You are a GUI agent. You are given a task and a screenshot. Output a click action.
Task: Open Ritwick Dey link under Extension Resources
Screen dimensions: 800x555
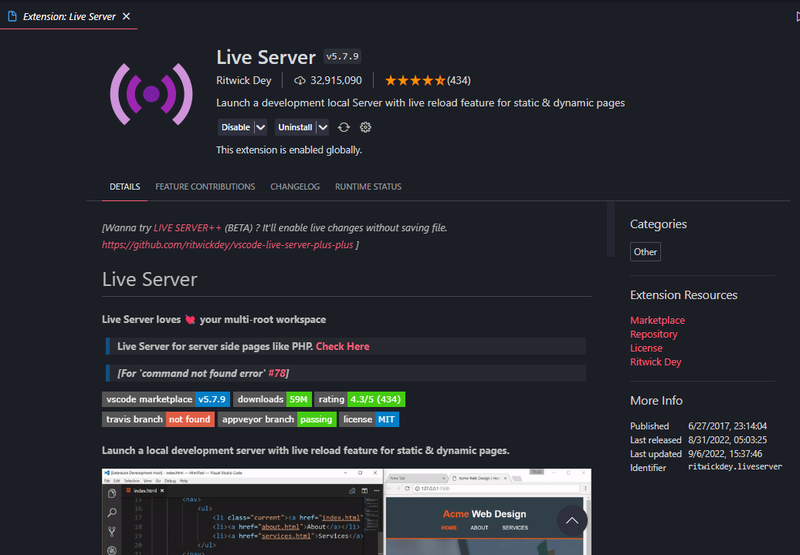click(656, 362)
